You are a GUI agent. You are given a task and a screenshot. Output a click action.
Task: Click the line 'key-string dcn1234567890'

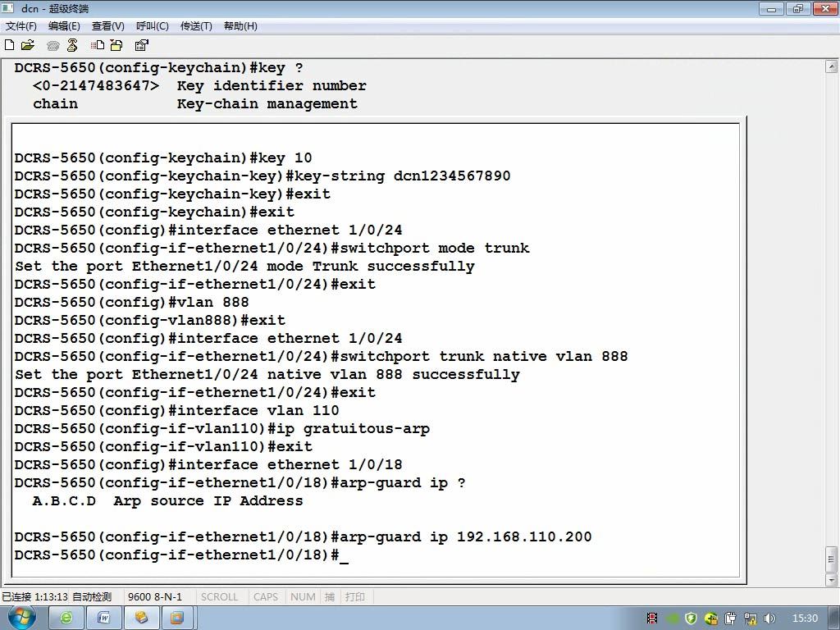pos(262,176)
